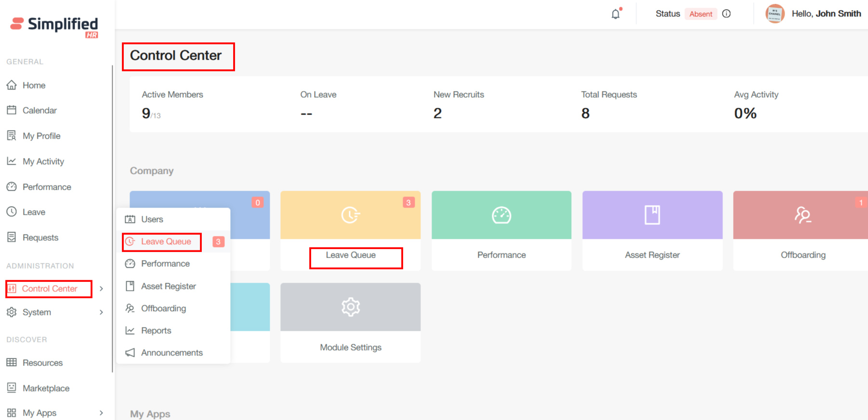Expand the System submenu arrow
The width and height of the screenshot is (868, 420).
[x=101, y=312]
